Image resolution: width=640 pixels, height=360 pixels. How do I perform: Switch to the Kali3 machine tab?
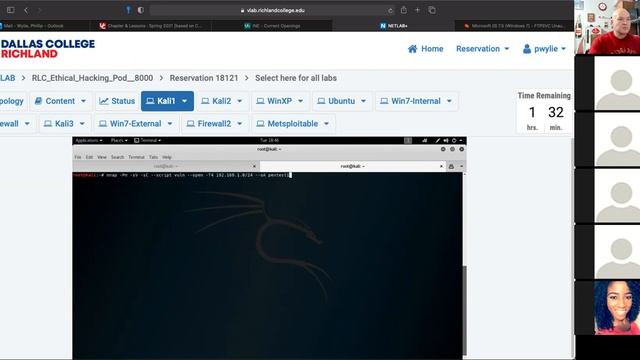click(64, 124)
